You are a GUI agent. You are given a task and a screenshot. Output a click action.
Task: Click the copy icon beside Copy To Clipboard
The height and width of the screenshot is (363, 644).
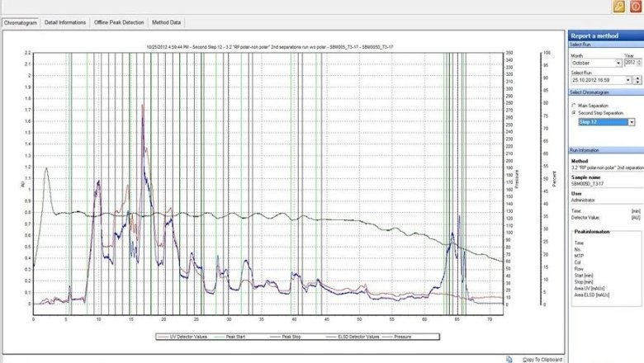pyautogui.click(x=510, y=359)
